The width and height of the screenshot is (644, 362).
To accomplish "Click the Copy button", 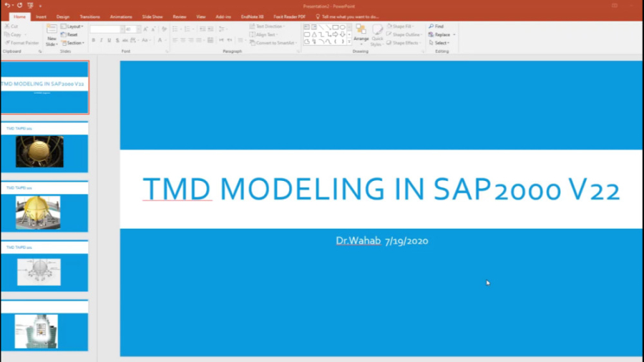I will [13, 34].
